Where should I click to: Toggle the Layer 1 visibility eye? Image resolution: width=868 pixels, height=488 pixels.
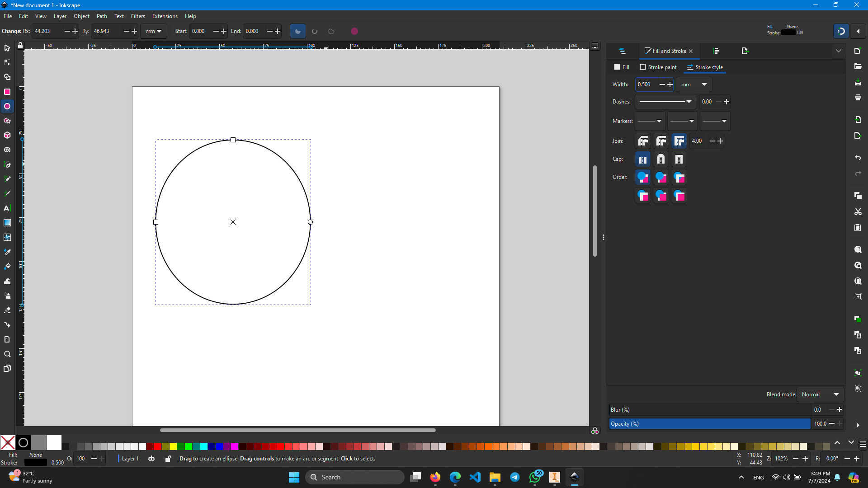tap(151, 459)
